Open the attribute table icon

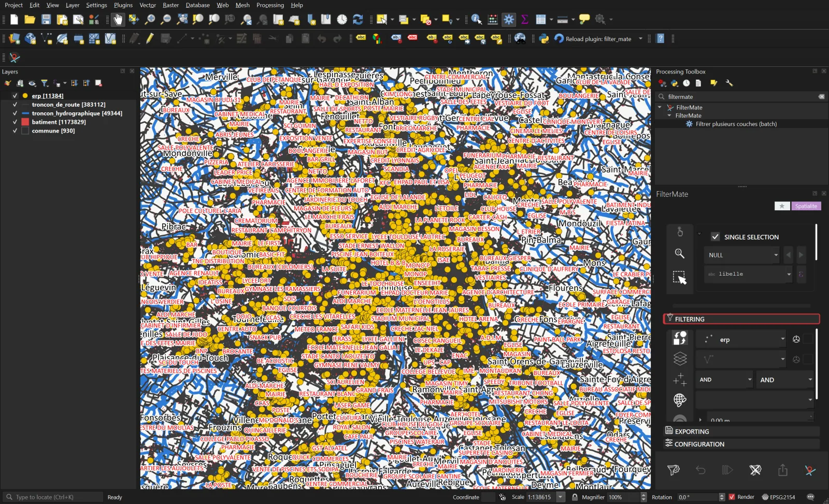(x=541, y=20)
